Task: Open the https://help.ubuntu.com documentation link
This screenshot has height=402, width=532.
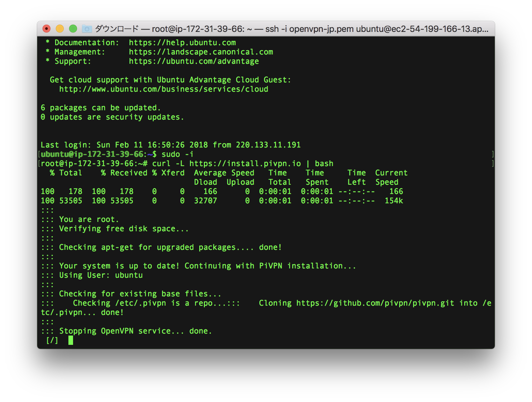Action: coord(182,43)
